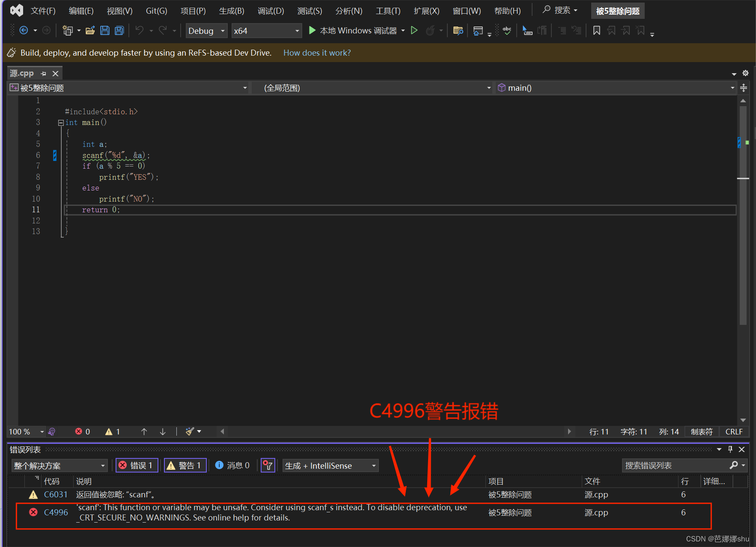Image resolution: width=756 pixels, height=547 pixels.
Task: Open Find in Files tool
Action: tap(458, 30)
